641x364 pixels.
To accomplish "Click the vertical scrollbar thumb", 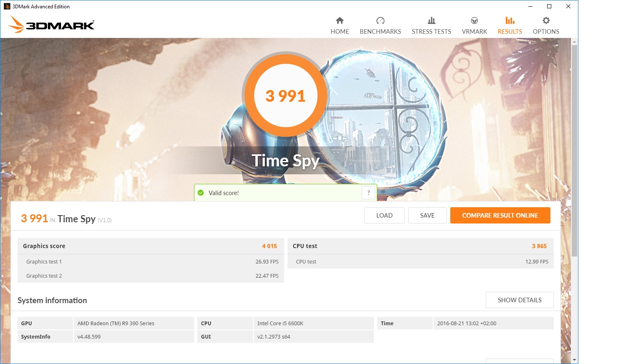I will pos(575,150).
